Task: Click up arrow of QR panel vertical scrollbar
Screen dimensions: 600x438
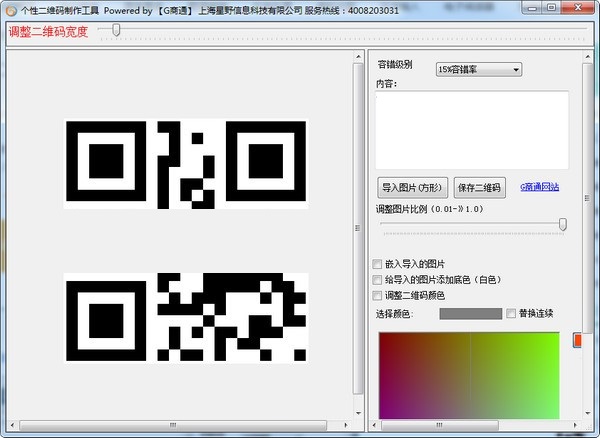Action: tap(358, 57)
